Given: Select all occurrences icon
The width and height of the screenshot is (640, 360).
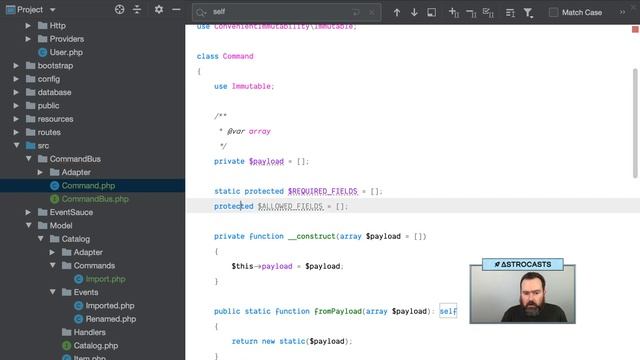Looking at the screenshot, I should coord(488,12).
